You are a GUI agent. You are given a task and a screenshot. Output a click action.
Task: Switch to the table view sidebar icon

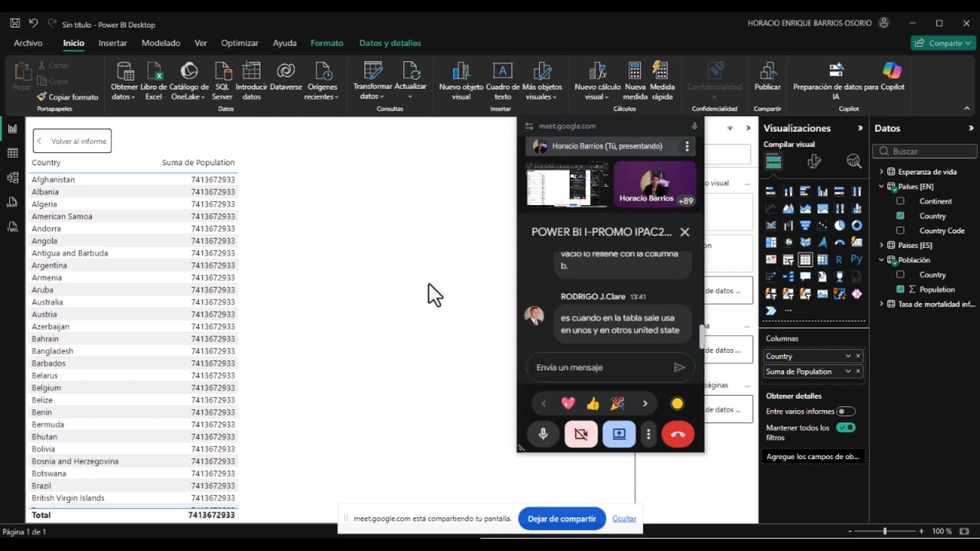click(12, 153)
